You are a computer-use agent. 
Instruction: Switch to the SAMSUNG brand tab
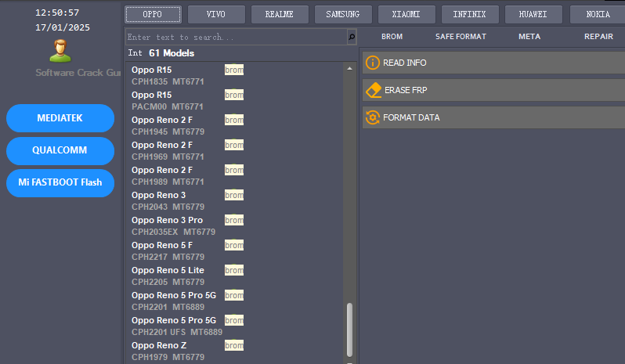coord(343,14)
